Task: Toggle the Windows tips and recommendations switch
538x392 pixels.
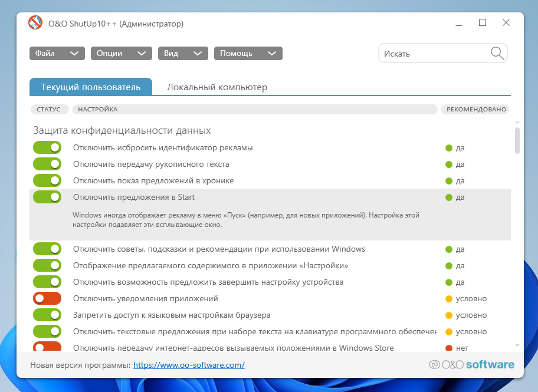Action: 47,249
